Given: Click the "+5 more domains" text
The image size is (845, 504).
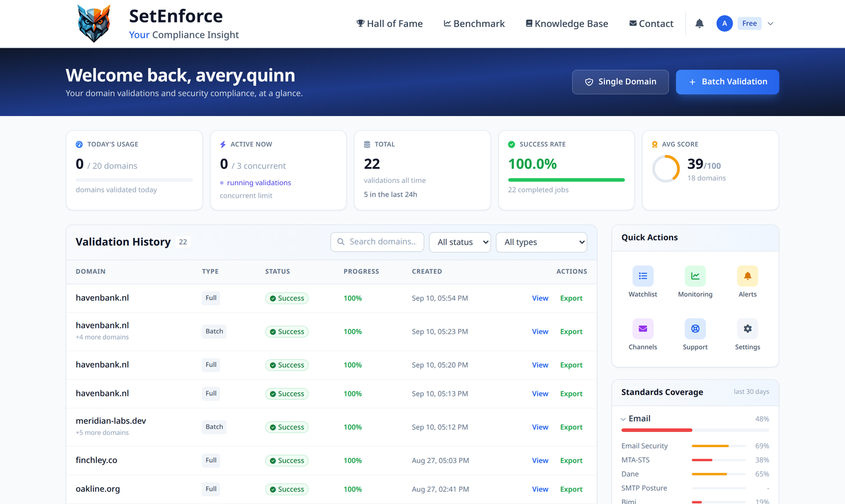Looking at the screenshot, I should (x=102, y=433).
